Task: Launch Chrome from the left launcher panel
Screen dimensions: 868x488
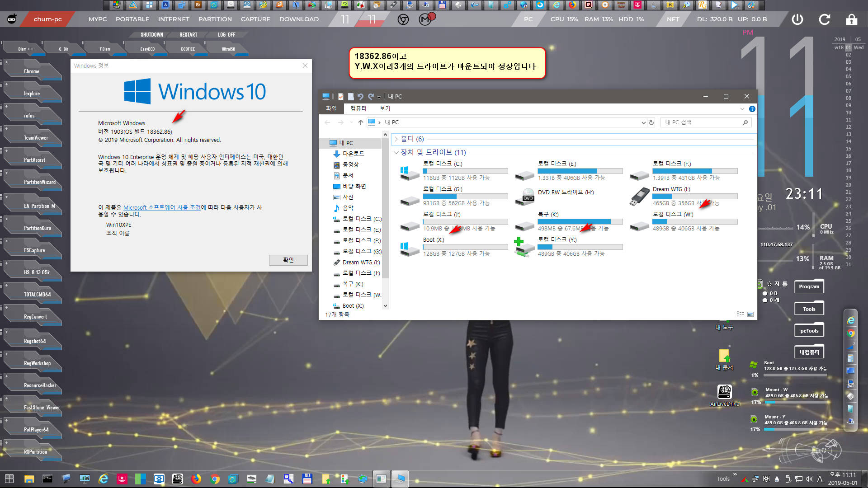Action: click(x=32, y=71)
